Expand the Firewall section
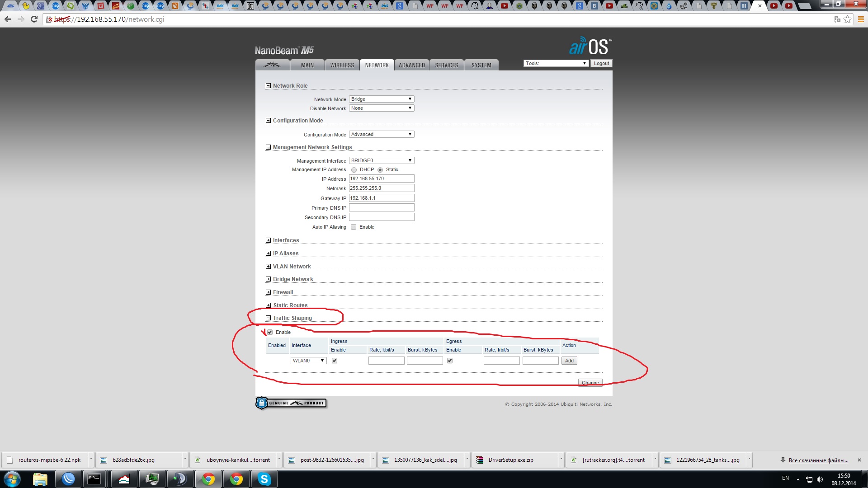The width and height of the screenshot is (868, 488). click(x=268, y=292)
